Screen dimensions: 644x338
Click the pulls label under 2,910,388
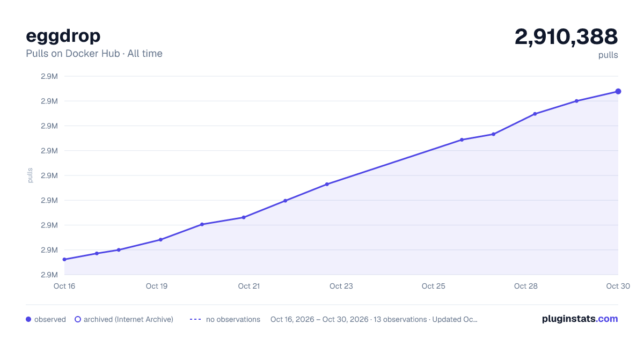pos(608,55)
